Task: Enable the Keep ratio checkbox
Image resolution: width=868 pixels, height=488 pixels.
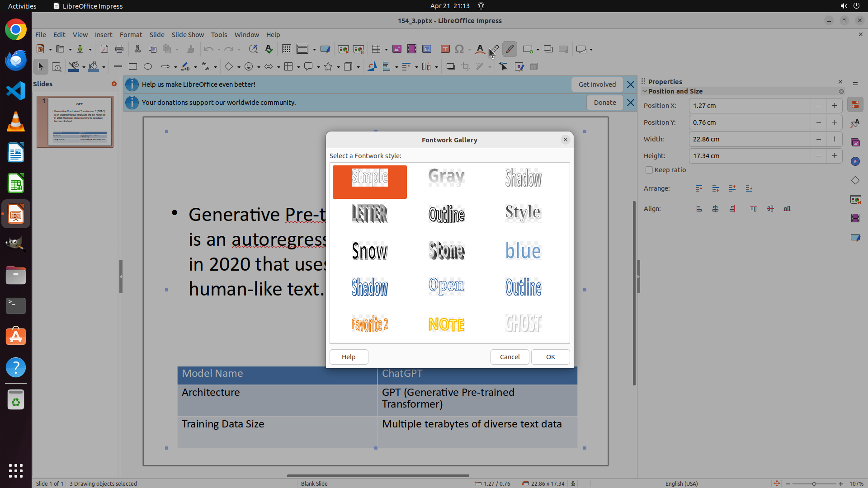Action: (649, 170)
